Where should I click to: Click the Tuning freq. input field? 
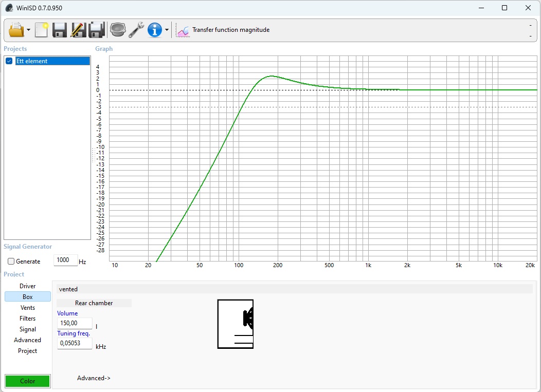pos(75,343)
